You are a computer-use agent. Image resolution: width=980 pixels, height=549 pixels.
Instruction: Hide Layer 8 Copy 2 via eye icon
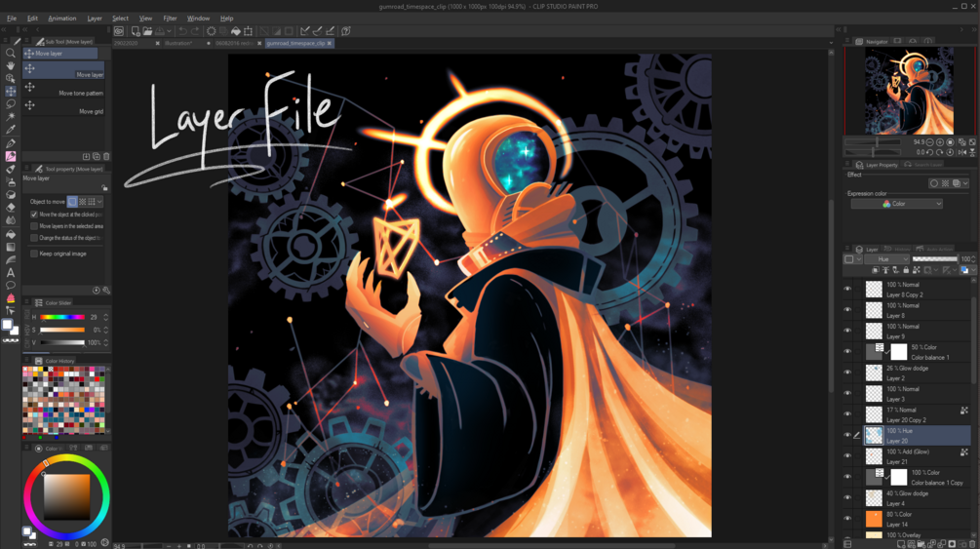[847, 289]
